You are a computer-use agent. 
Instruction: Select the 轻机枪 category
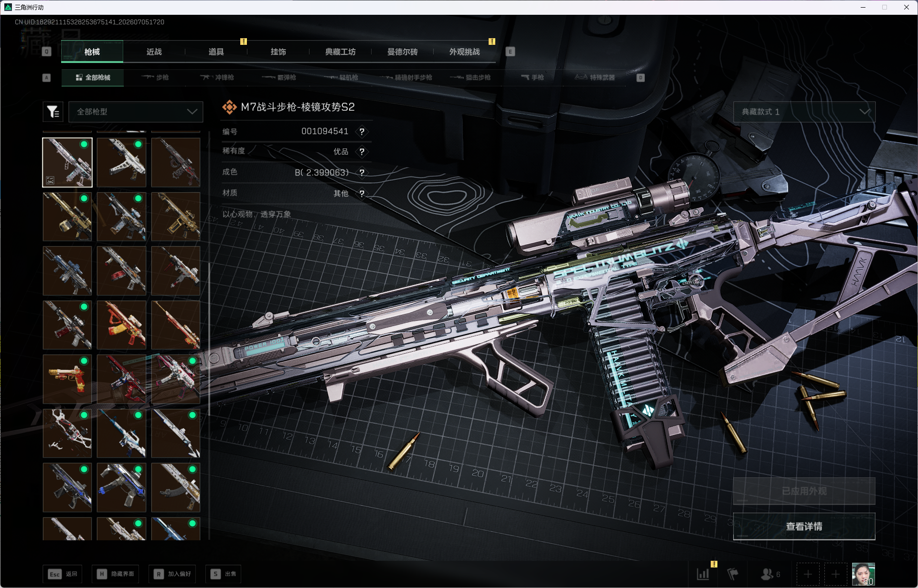[342, 77]
